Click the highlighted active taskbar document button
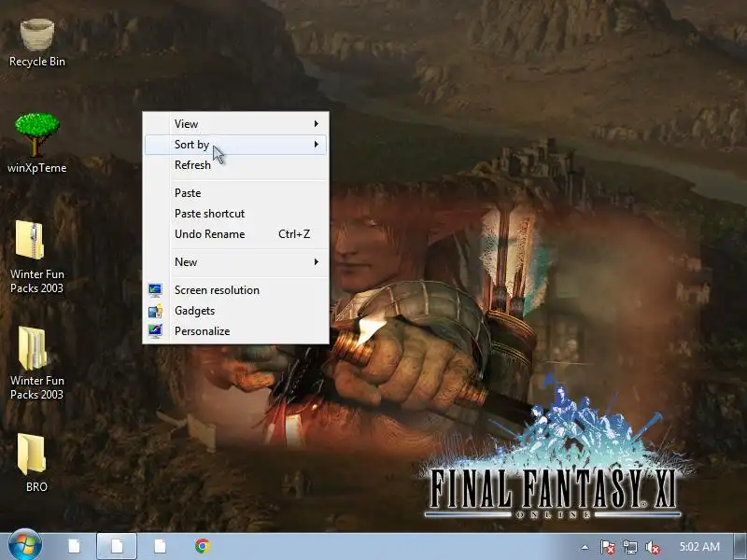 [x=117, y=546]
